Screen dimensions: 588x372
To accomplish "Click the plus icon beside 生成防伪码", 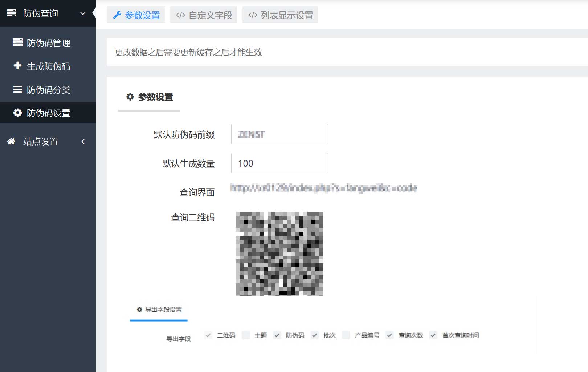I will pyautogui.click(x=17, y=66).
